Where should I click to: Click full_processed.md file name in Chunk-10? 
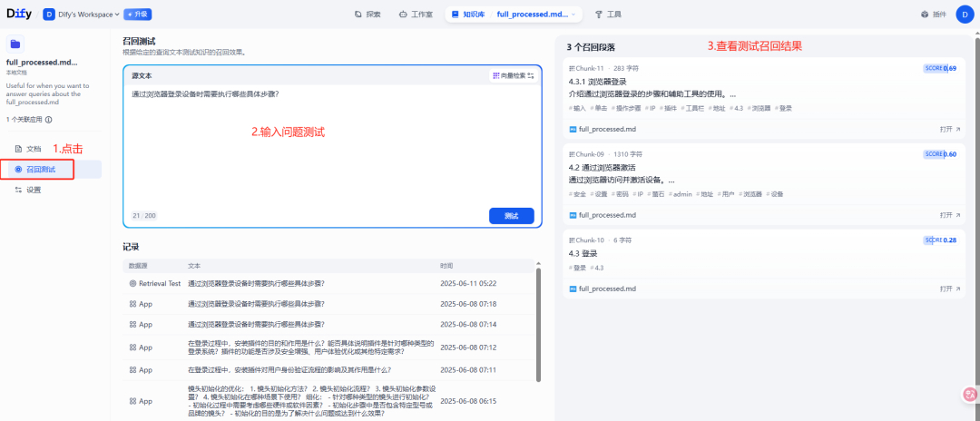point(607,289)
